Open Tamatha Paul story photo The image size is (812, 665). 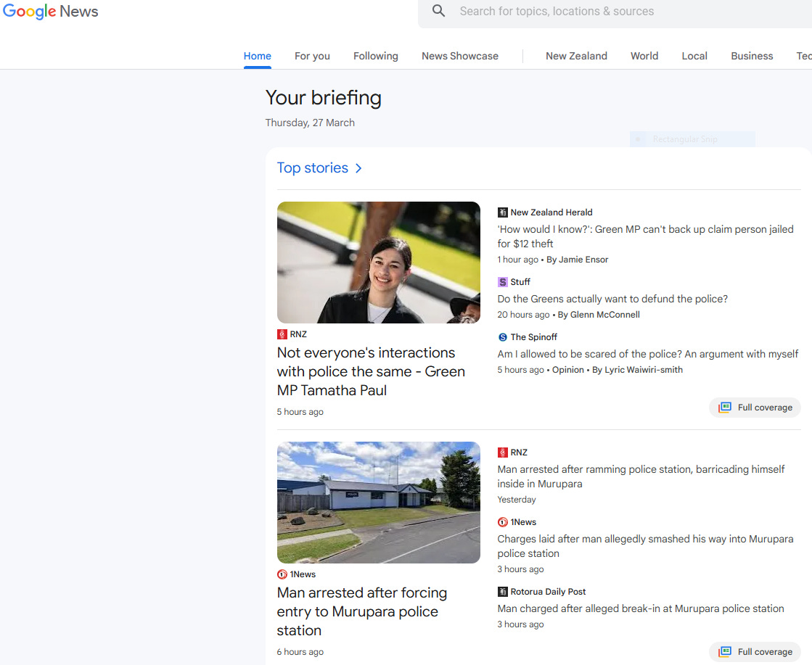click(379, 263)
